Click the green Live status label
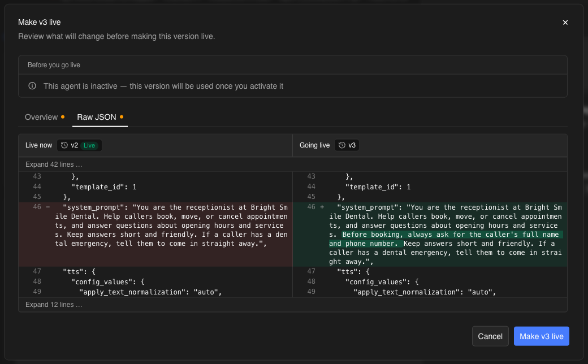Screen dimensions: 588x364 89,145
